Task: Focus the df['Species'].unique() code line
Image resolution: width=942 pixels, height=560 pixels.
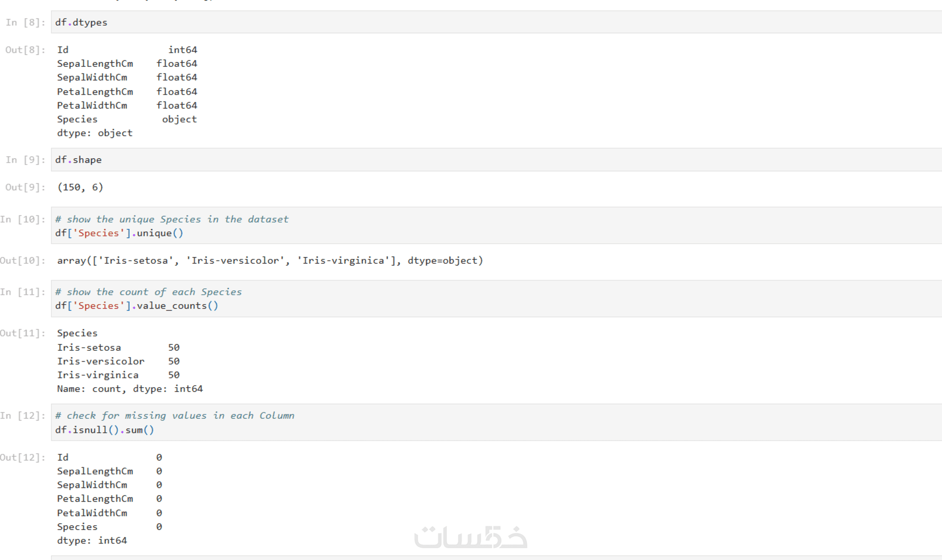Action: (x=119, y=233)
